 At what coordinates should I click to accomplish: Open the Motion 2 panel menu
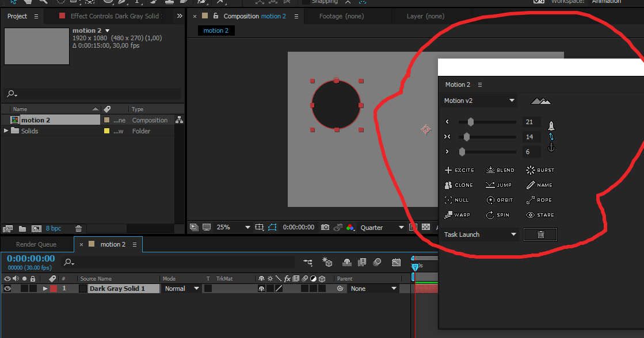tap(480, 84)
